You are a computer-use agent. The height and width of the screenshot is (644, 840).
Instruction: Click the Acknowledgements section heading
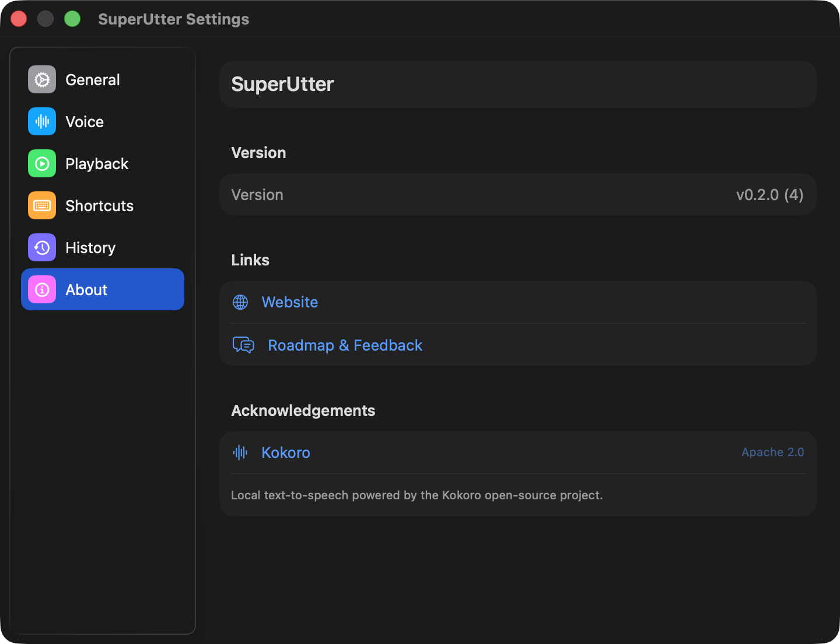pos(303,411)
